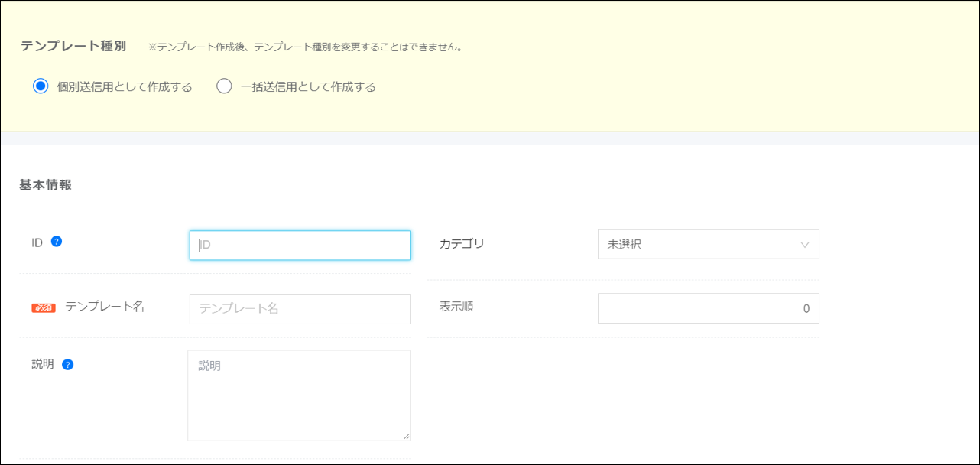980x465 pixels.
Task: Click the chevron arrow in カテゴリ selector
Action: (804, 245)
